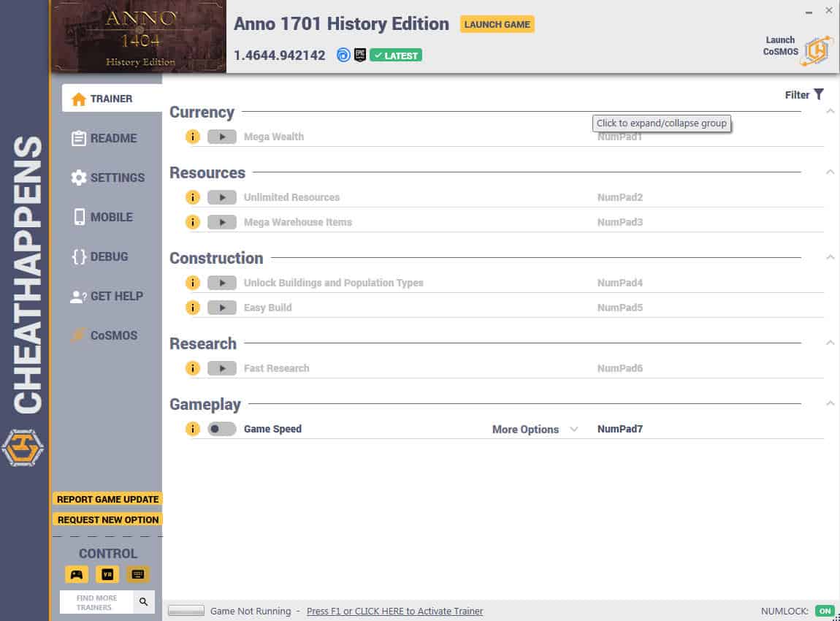The image size is (840, 621).
Task: Activate Mega Warehouse Items play button
Action: click(222, 222)
